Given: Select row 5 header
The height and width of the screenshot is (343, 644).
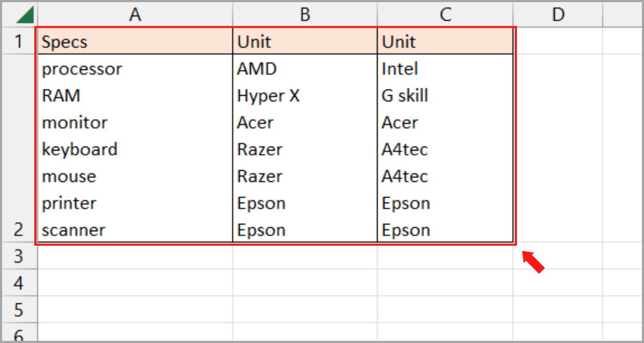Looking at the screenshot, I should point(18,310).
